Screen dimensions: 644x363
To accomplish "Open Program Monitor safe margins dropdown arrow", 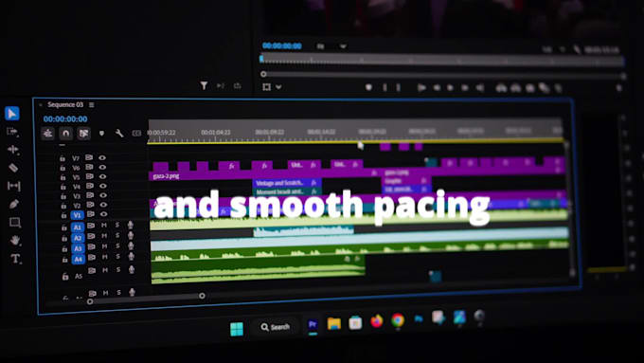I will (278, 87).
